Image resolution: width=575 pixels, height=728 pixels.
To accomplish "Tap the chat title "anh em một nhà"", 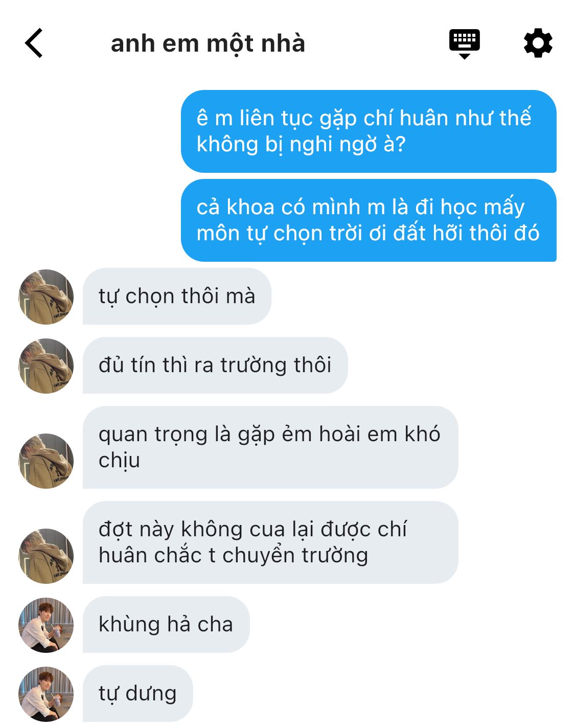I will [x=208, y=44].
